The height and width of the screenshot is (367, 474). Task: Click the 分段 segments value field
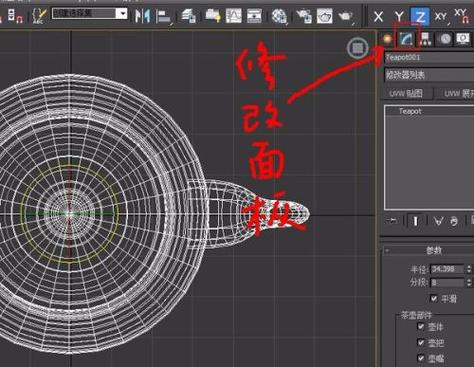click(x=447, y=283)
